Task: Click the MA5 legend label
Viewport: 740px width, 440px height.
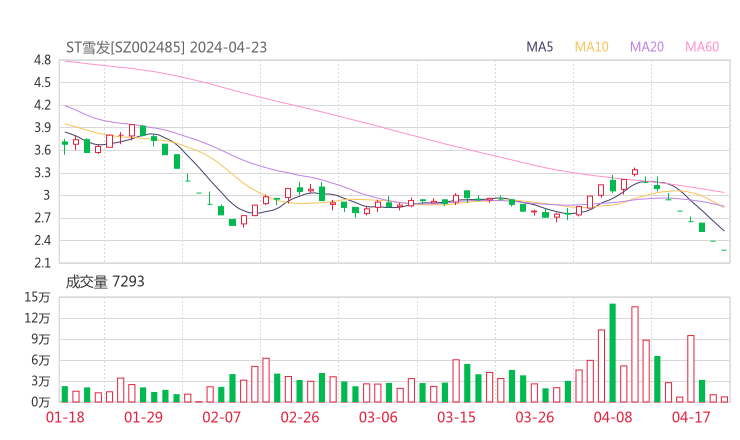Action: click(539, 47)
